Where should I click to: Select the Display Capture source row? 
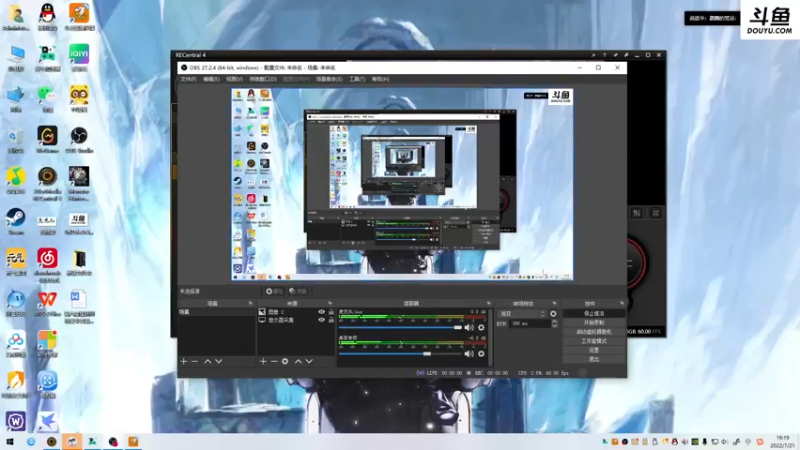[x=296, y=320]
